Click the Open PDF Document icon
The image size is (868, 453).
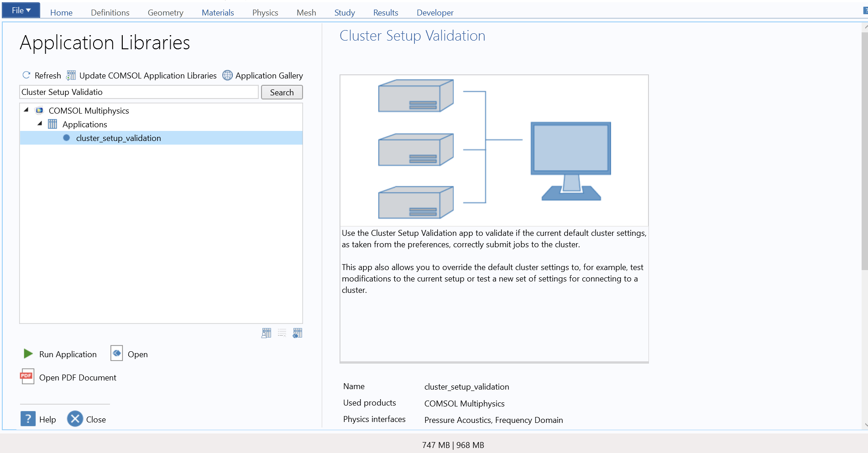click(x=27, y=377)
